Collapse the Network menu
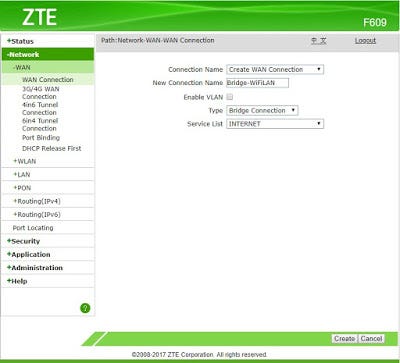This screenshot has width=400, height=363. coord(23,54)
